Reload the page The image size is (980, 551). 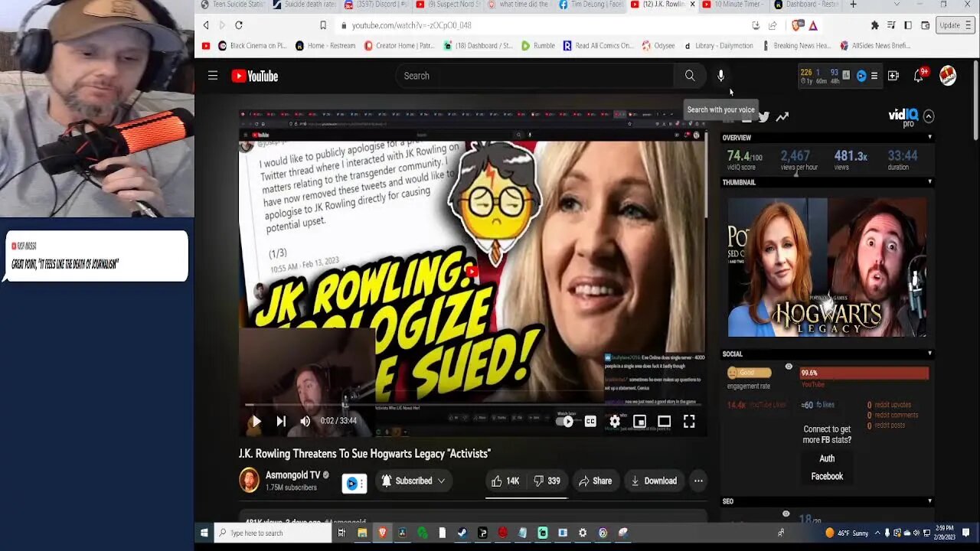point(239,25)
